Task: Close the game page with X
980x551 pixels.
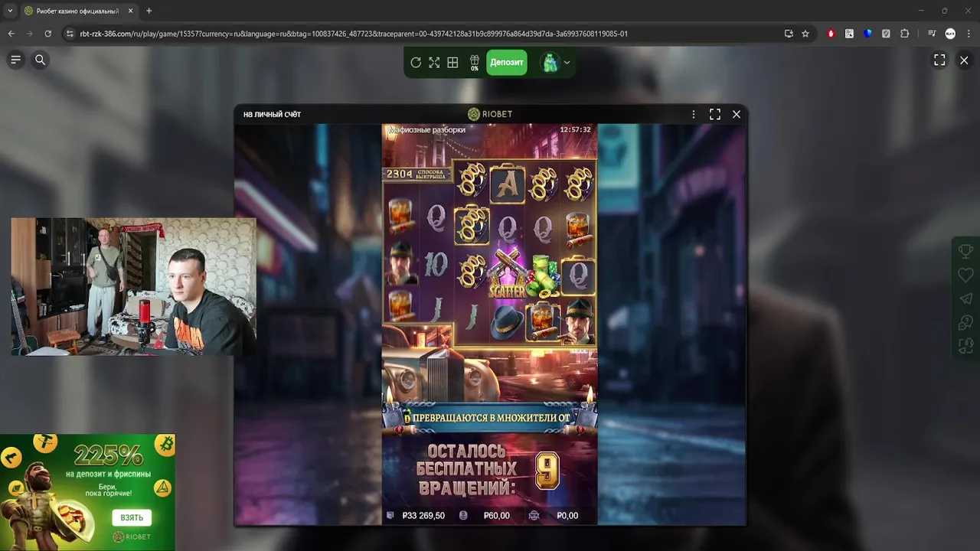Action: click(x=964, y=60)
